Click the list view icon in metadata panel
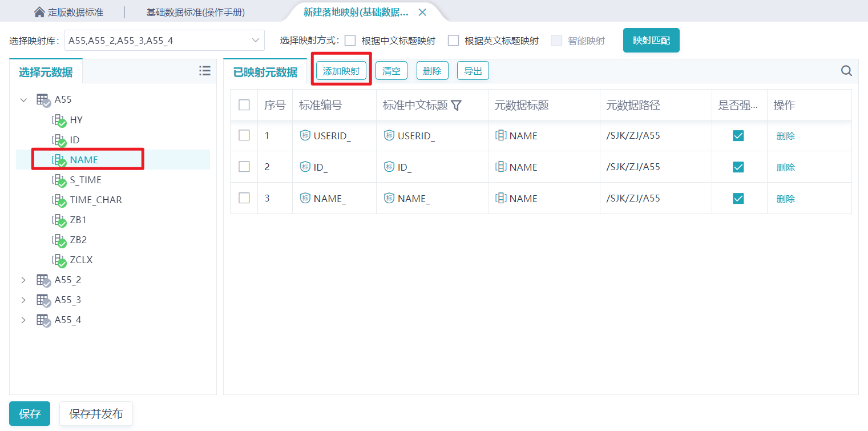This screenshot has height=431, width=868. tap(205, 71)
